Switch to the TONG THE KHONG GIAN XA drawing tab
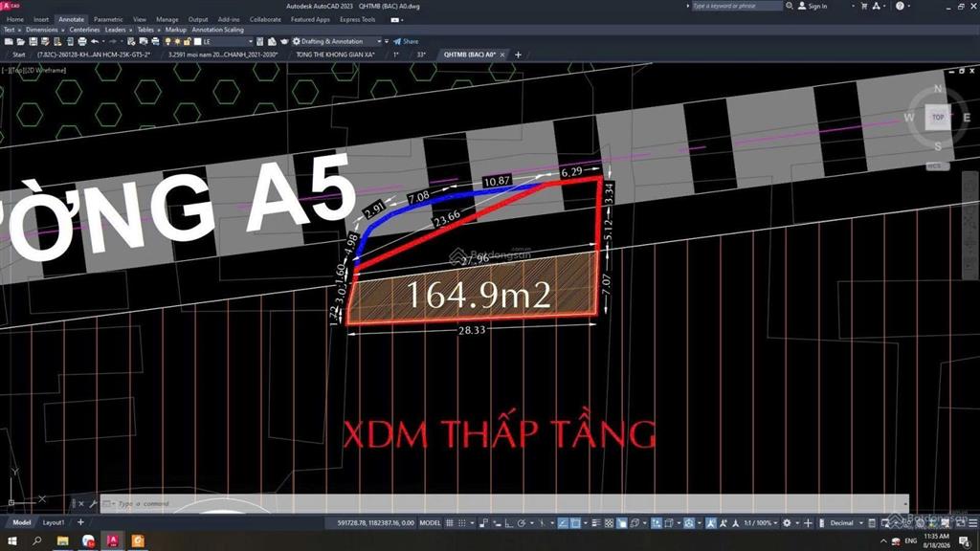980x551 pixels. tap(335, 55)
